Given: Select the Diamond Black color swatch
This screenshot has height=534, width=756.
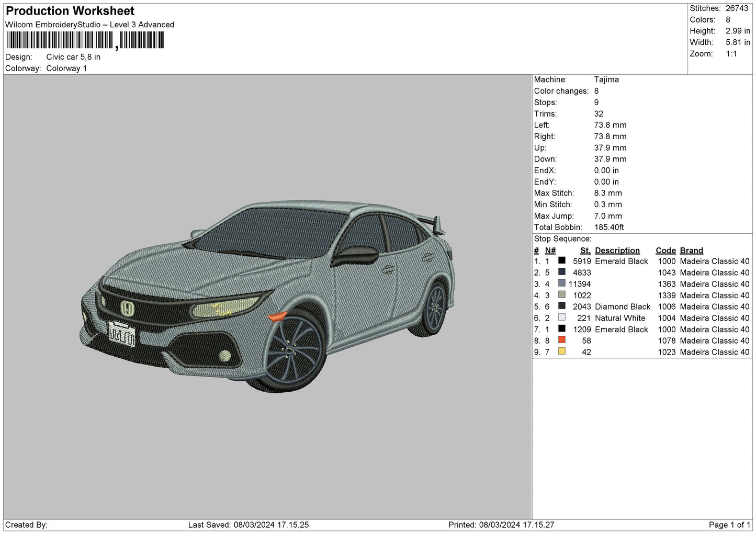Looking at the screenshot, I should pyautogui.click(x=562, y=306).
